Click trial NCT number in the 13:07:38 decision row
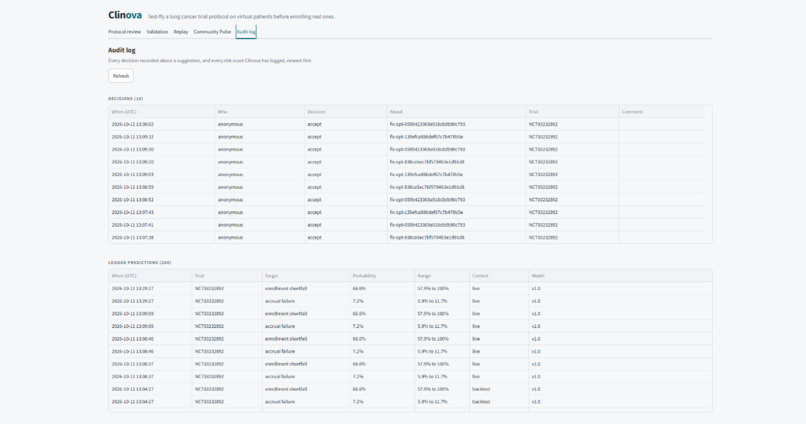The width and height of the screenshot is (806, 424). (543, 238)
